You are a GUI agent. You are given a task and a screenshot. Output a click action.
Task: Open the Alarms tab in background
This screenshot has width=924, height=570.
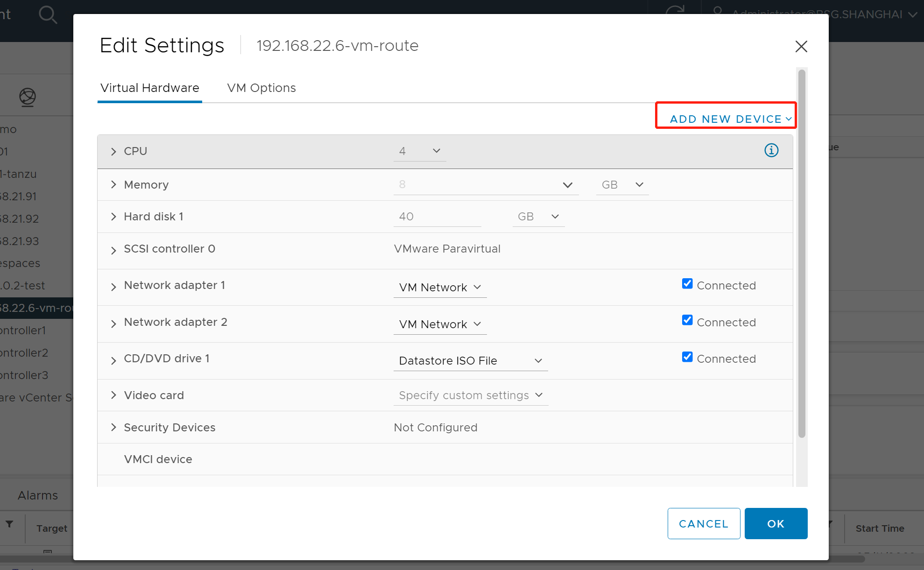(x=38, y=495)
